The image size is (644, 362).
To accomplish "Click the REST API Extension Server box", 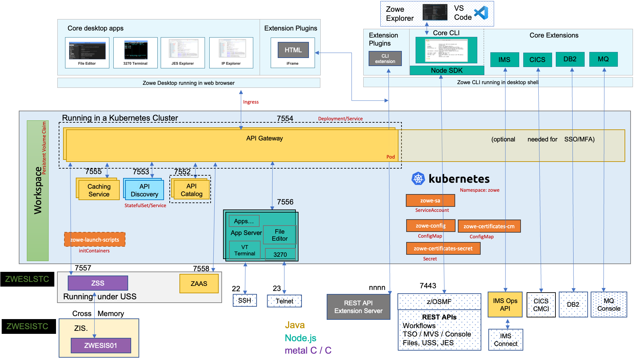I will click(x=358, y=307).
